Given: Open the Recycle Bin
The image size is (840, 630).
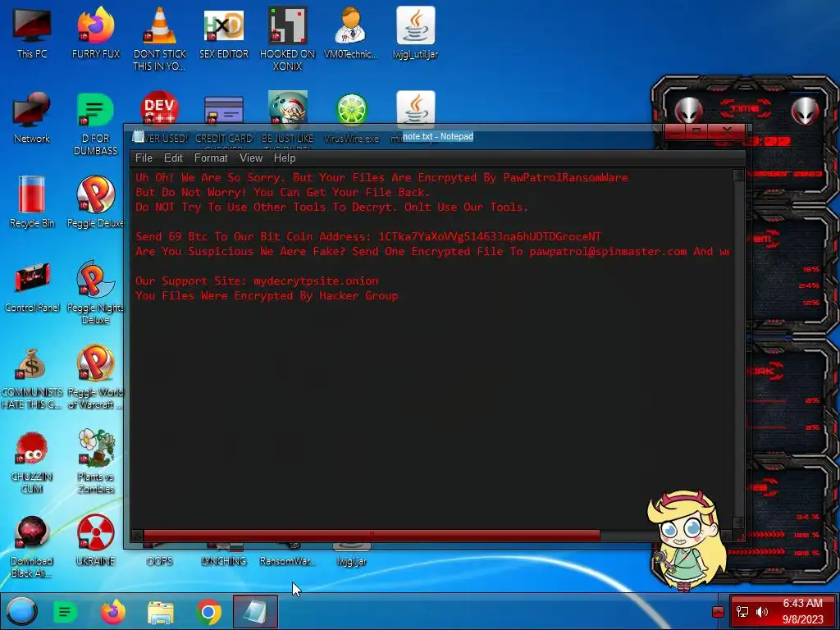Looking at the screenshot, I should tap(32, 202).
